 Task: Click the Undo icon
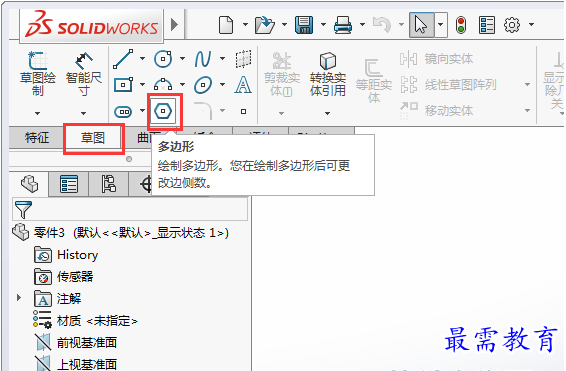click(382, 25)
